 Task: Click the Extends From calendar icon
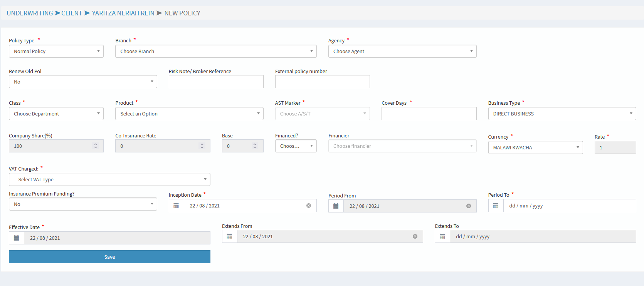[229, 236]
